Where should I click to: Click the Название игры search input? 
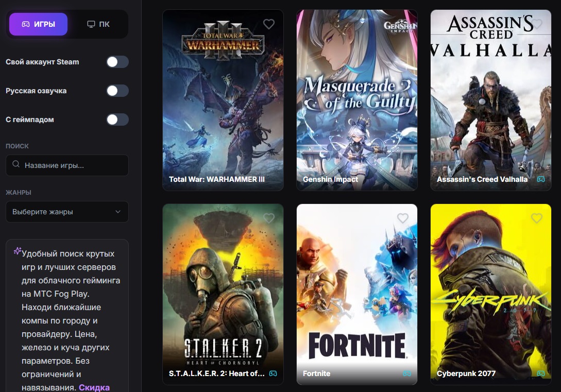(67, 165)
